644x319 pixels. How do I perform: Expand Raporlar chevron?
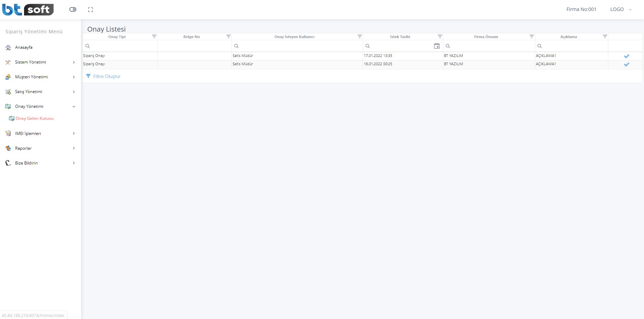[x=74, y=148]
